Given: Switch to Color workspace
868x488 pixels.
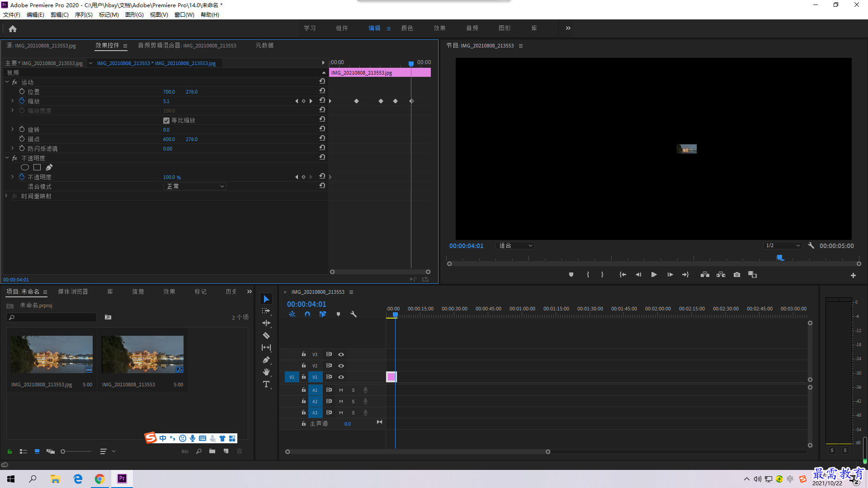Looking at the screenshot, I should [407, 28].
